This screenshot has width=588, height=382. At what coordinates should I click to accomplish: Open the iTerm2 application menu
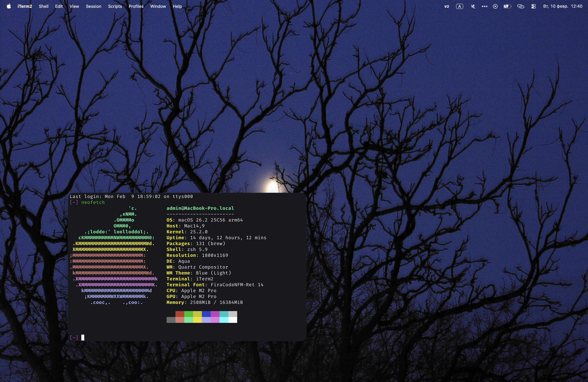(x=25, y=6)
